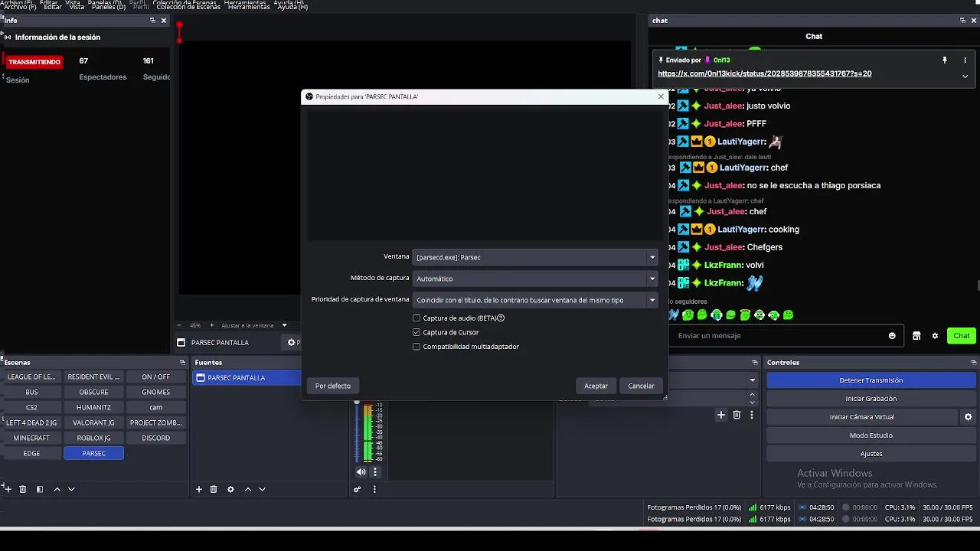Open chat settings with the gear icon

click(x=935, y=335)
